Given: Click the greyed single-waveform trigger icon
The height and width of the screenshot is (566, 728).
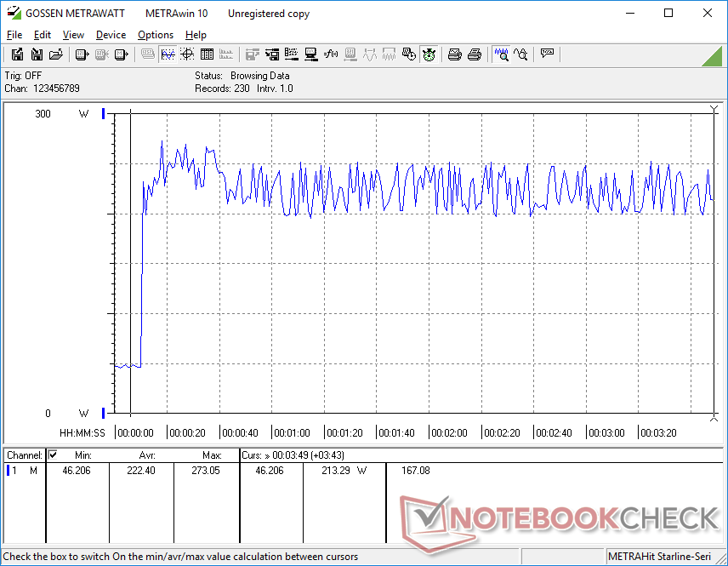Looking at the screenshot, I should point(370,54).
